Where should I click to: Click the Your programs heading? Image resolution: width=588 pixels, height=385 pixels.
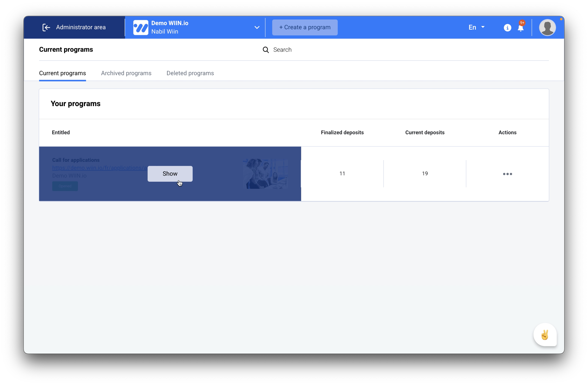tap(76, 104)
